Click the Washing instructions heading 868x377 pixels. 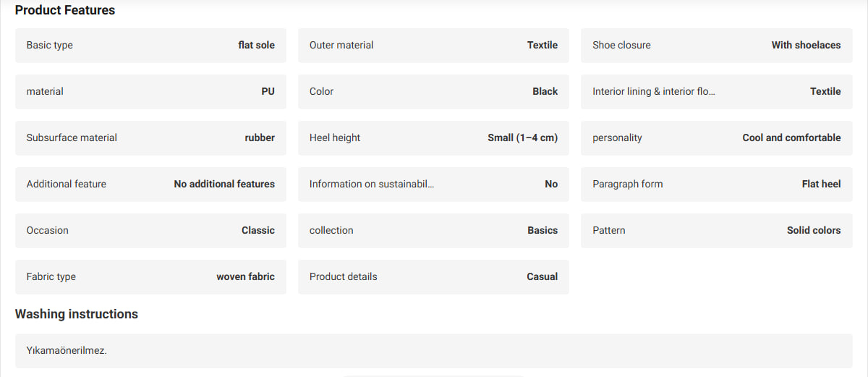click(77, 314)
